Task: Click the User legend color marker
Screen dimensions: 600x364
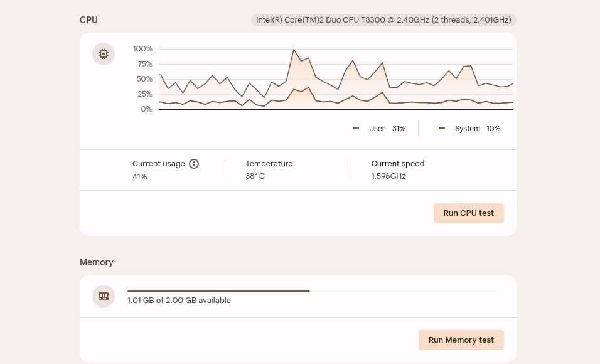Action: click(356, 128)
